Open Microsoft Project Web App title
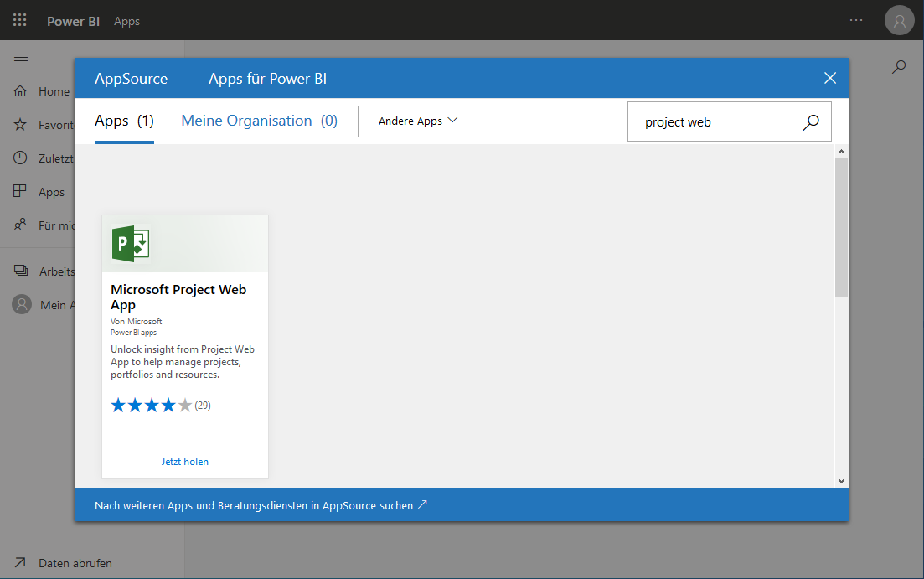The width and height of the screenshot is (924, 579). pos(178,297)
